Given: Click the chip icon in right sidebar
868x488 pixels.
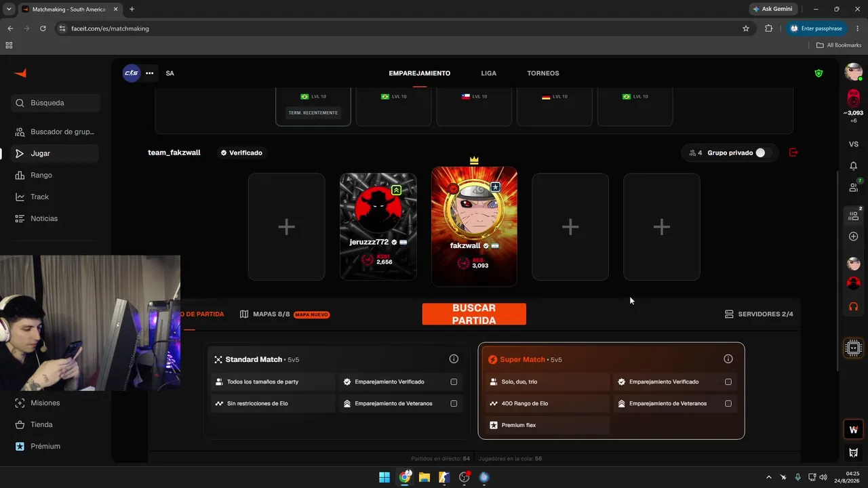Looking at the screenshot, I should coord(854,348).
